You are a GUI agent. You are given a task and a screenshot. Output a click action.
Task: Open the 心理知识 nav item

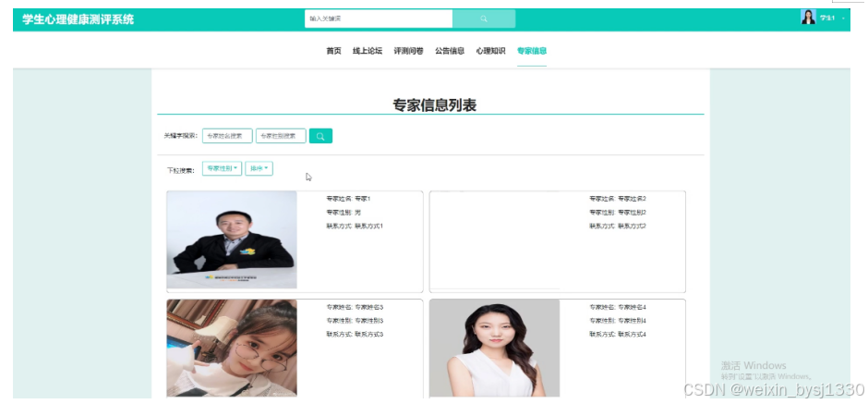coord(490,51)
